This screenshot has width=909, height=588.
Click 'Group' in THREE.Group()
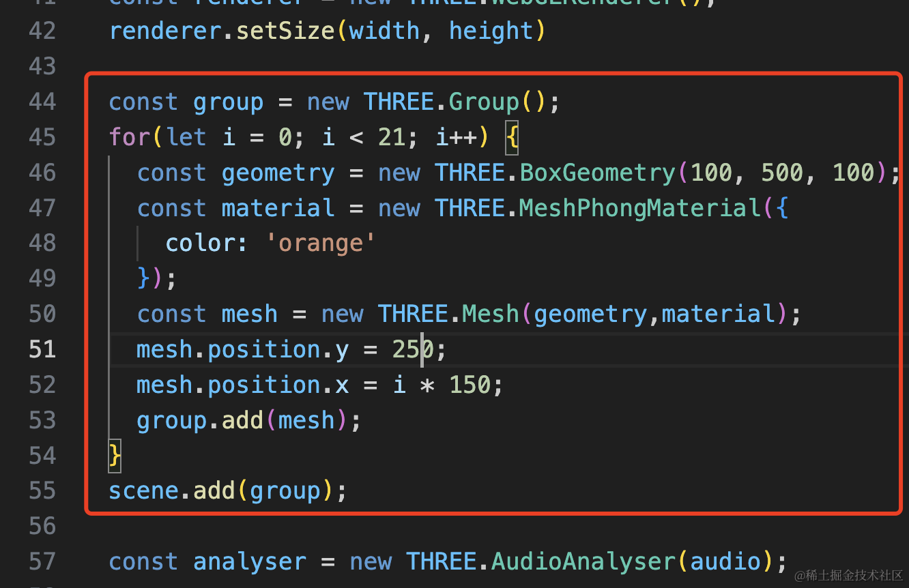point(484,102)
